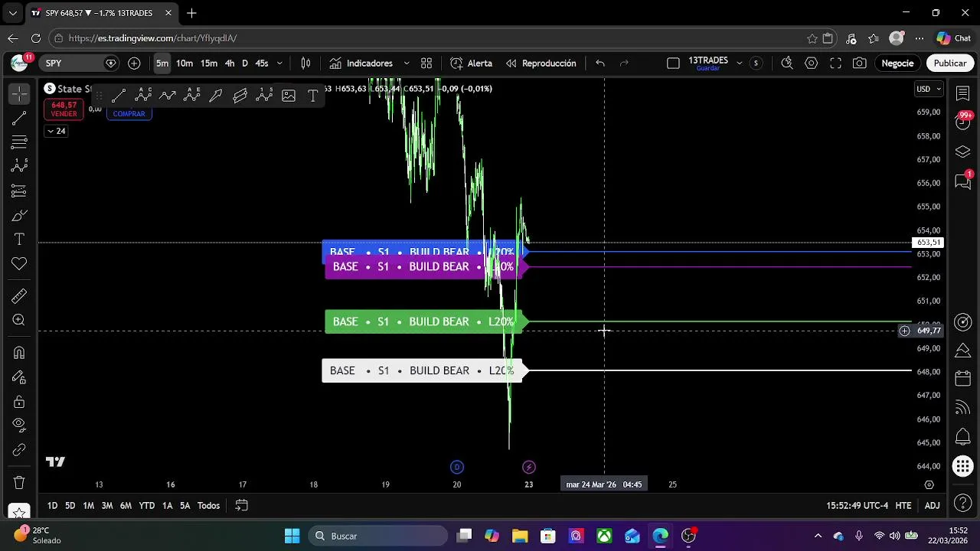The height and width of the screenshot is (551, 980).
Task: Open chart settings gear in top toolbar
Action: click(811, 64)
